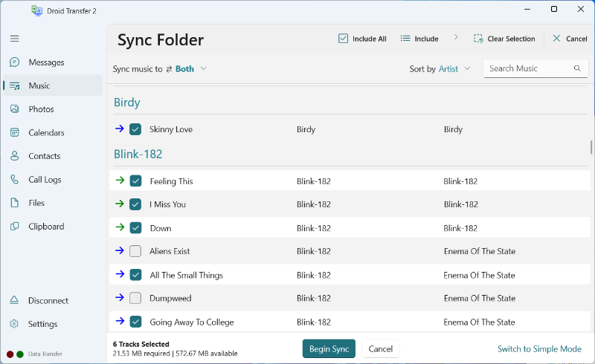Open the Calendars section
Viewport: 595px width, 364px height.
point(53,132)
